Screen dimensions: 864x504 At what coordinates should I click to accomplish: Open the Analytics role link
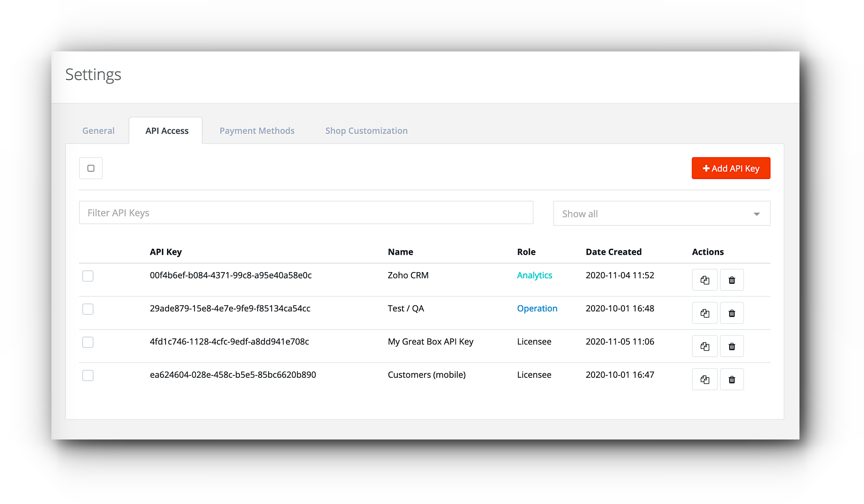(x=534, y=275)
